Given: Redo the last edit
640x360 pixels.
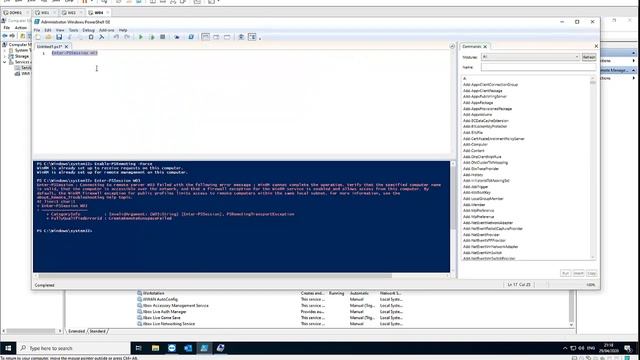Looking at the screenshot, I should [127, 37].
